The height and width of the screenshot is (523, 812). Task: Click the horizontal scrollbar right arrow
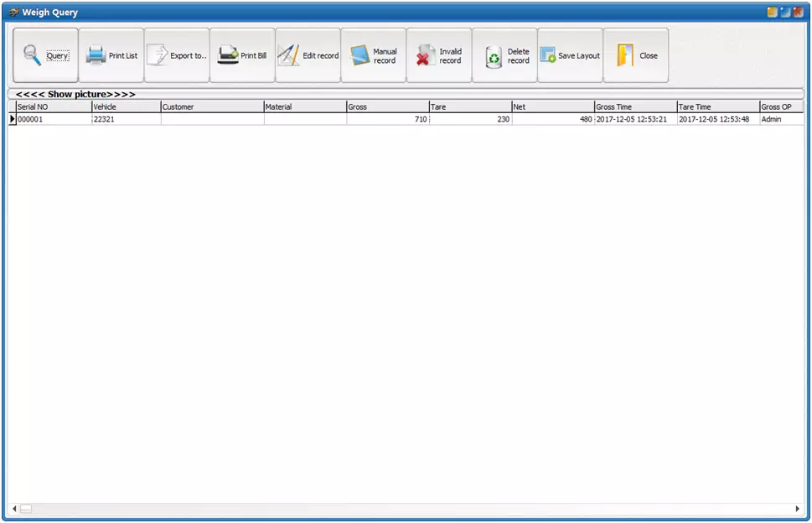(798, 509)
